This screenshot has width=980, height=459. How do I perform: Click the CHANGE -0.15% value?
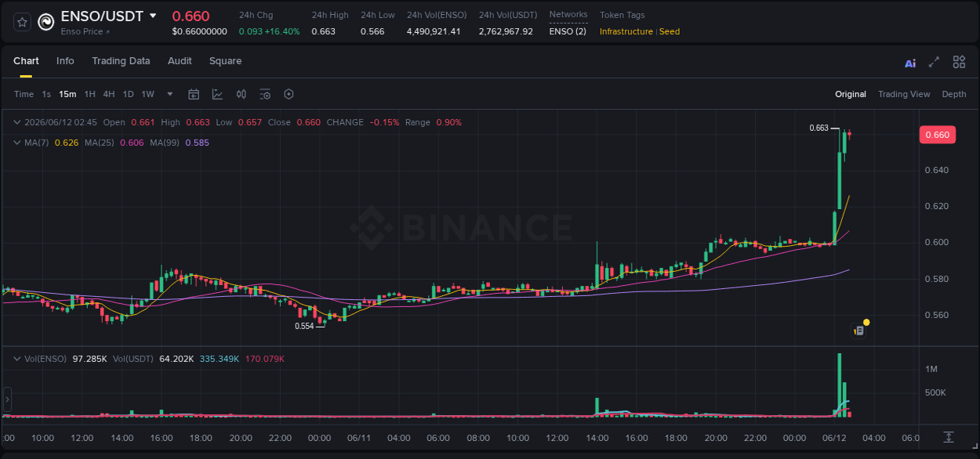pyautogui.click(x=384, y=122)
